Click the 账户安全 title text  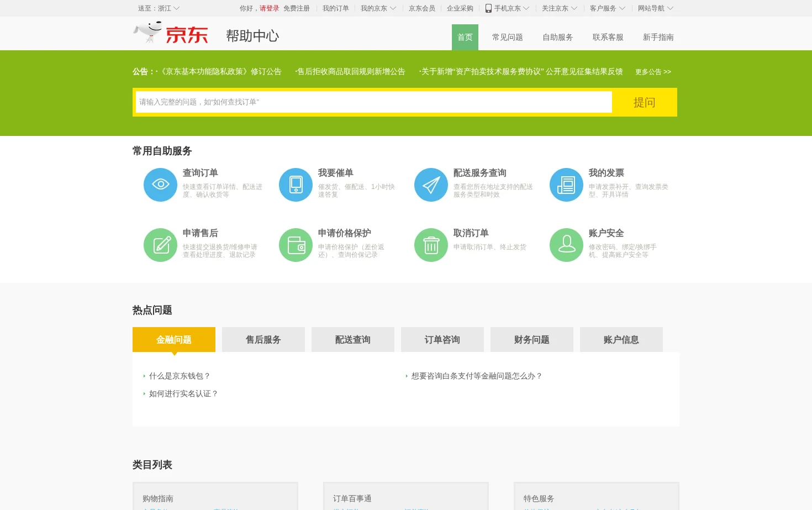(607, 233)
